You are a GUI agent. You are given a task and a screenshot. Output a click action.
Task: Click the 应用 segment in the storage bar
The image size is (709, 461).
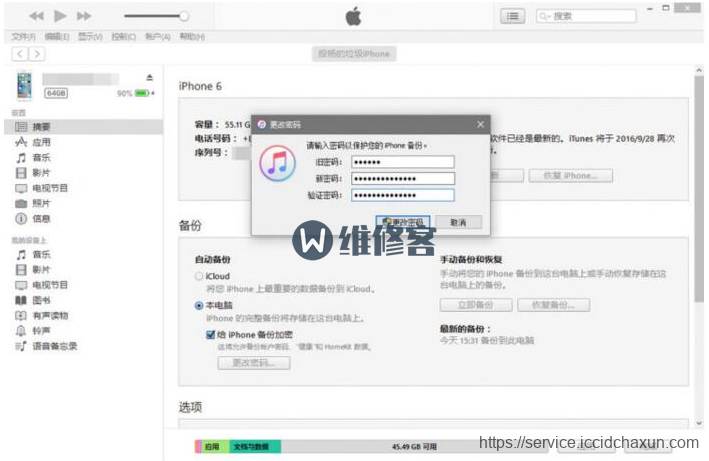point(215,447)
